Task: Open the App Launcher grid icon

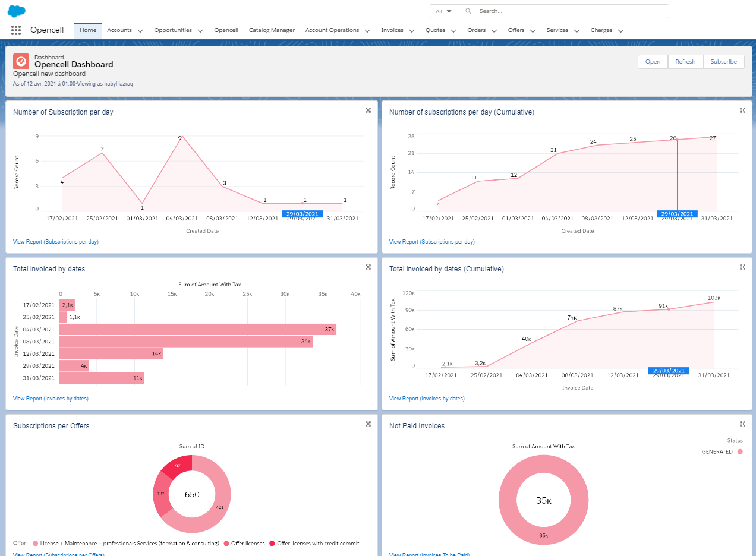Action: [16, 30]
